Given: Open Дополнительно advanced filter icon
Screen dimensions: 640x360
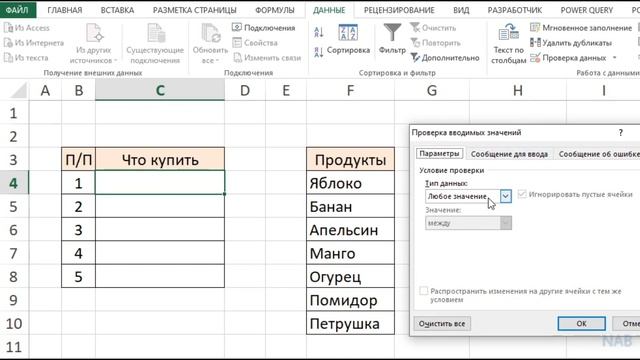Looking at the screenshot, I should (415, 58).
